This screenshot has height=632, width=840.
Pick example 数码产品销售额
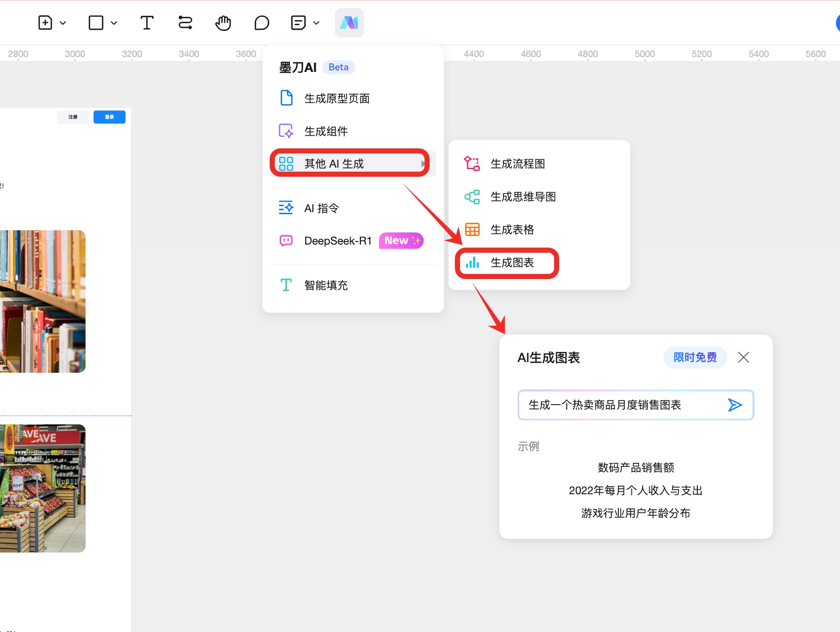click(x=636, y=467)
